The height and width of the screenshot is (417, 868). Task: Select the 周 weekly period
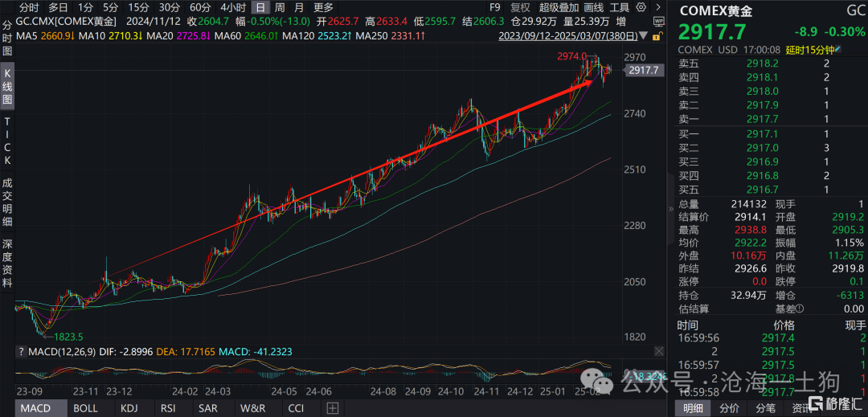pyautogui.click(x=280, y=7)
